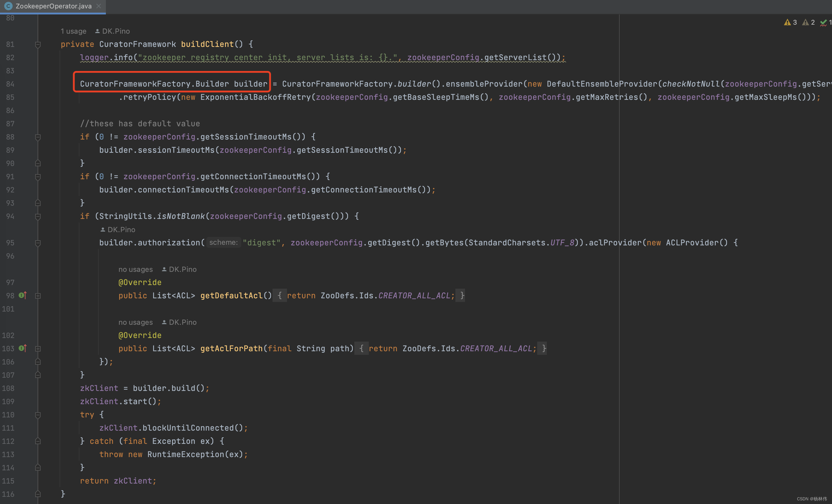
Task: Close the ZookeeperOperator.java tab
Action: (99, 6)
